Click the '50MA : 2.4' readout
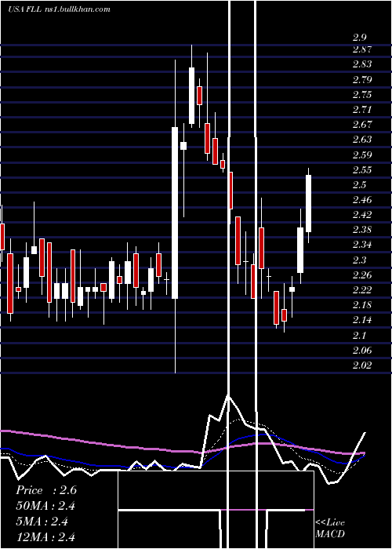The height and width of the screenshot is (549, 392). pyautogui.click(x=45, y=506)
